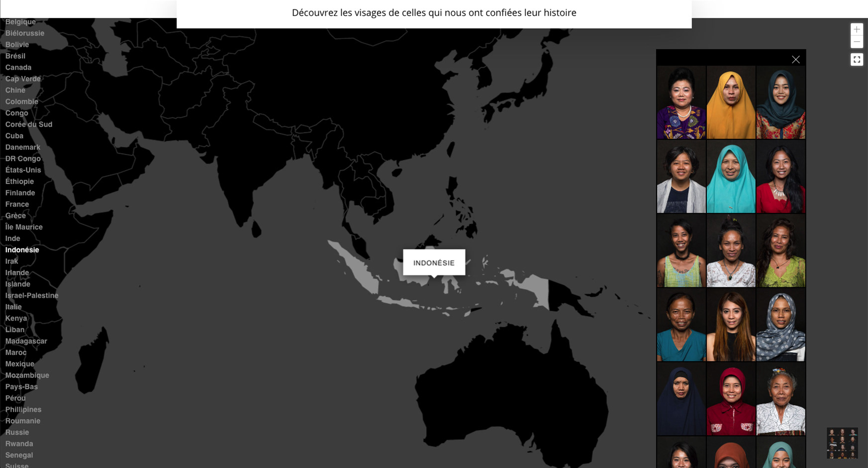868x468 pixels.
Task: Pick Corée du Sud in the list
Action: coord(29,124)
